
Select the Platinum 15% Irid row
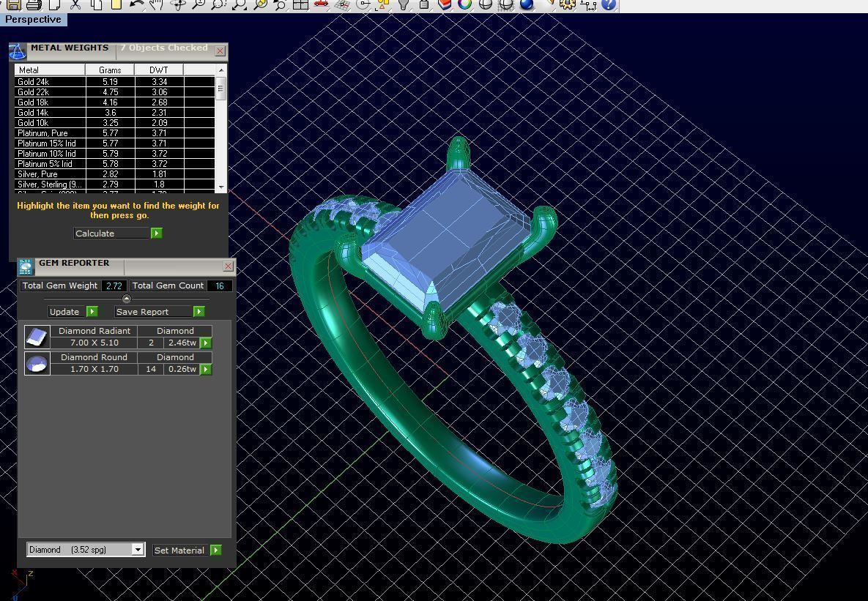coord(114,143)
